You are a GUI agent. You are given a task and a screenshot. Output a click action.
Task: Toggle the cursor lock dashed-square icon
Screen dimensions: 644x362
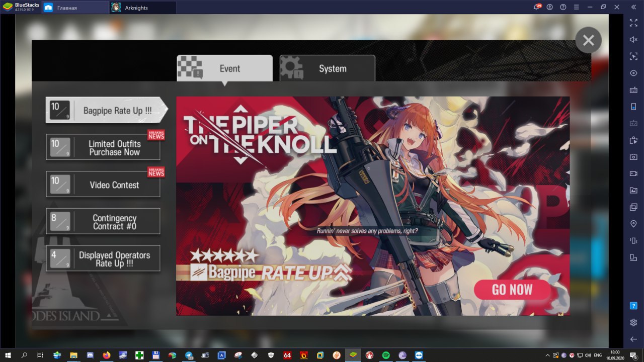coord(633,56)
